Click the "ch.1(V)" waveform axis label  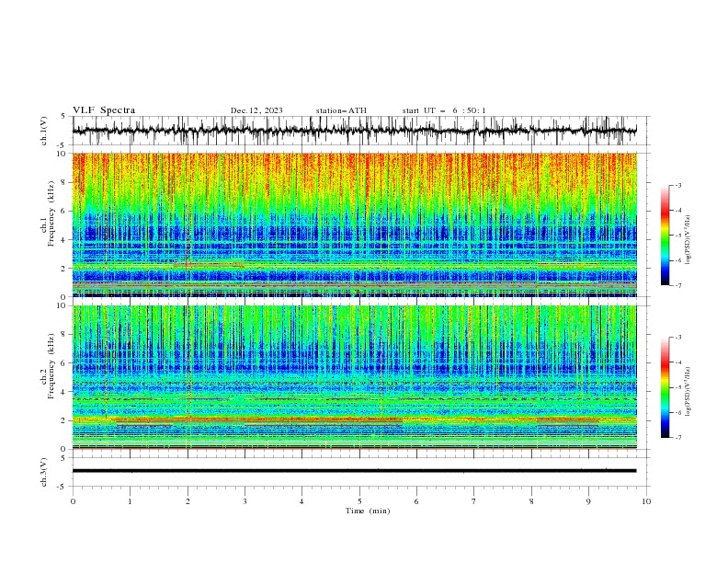pyautogui.click(x=44, y=131)
